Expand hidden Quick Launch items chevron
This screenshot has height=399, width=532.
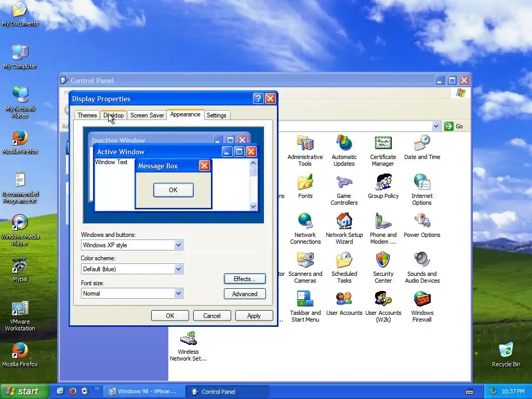[x=97, y=389]
